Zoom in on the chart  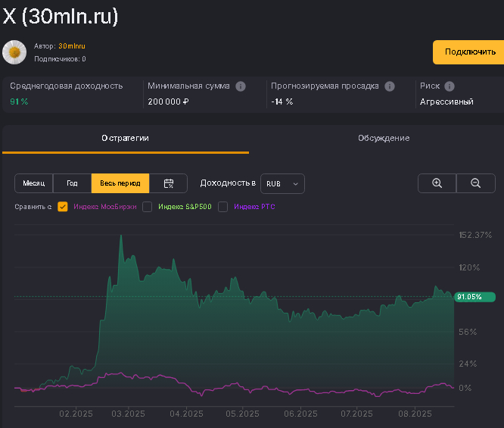437,183
